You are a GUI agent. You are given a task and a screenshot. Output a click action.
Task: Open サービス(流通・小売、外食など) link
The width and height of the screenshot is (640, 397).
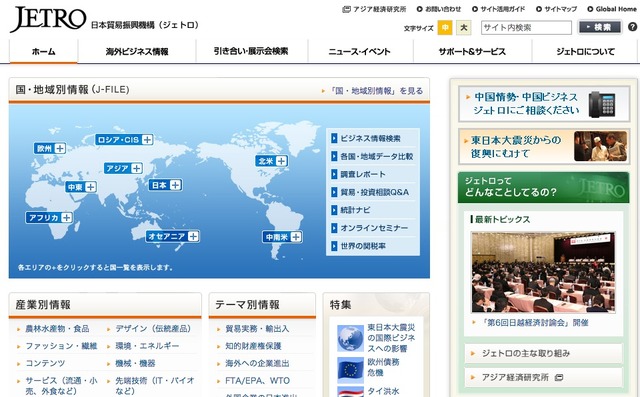[x=61, y=386]
